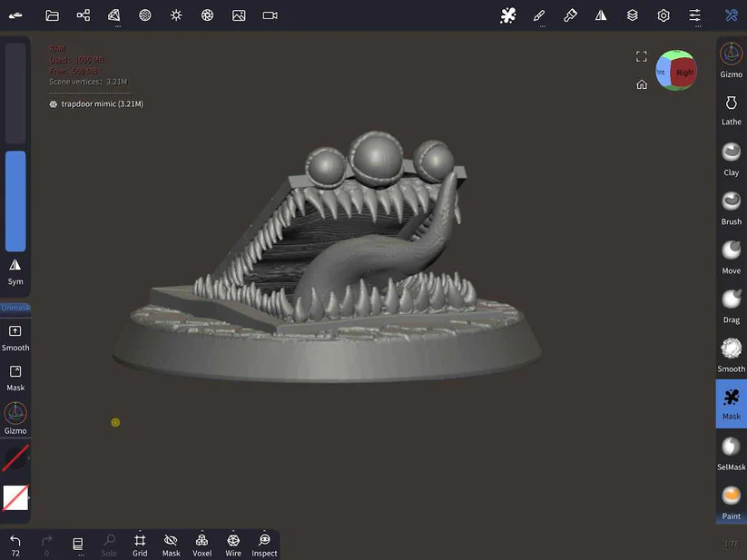Click the red Right face of view cube
The image size is (747, 560).
pyautogui.click(x=683, y=73)
